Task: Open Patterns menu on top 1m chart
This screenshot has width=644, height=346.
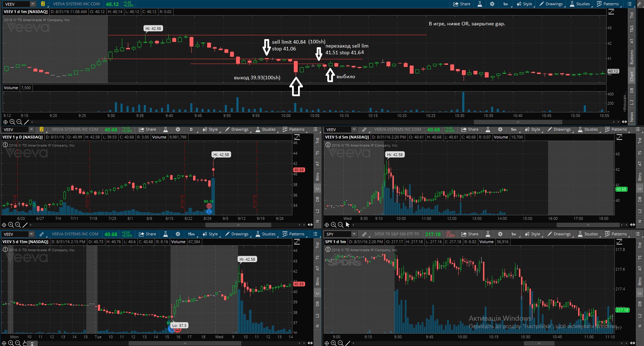Action: [x=608, y=4]
